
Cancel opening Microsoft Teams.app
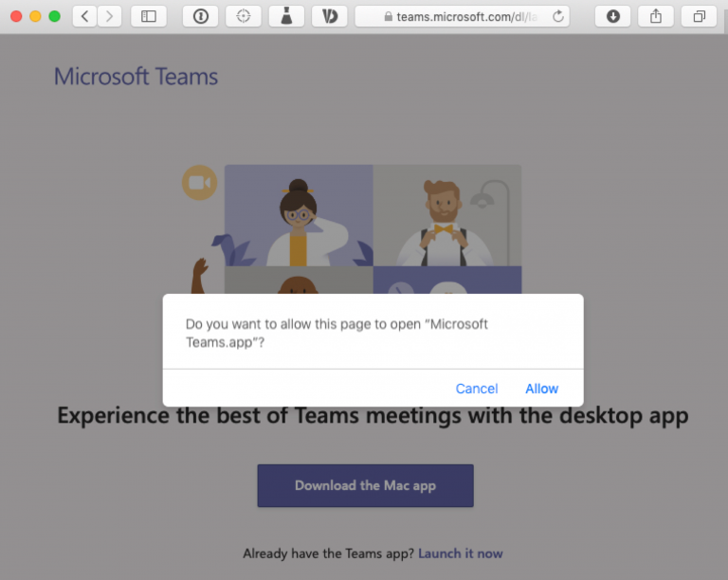(x=477, y=389)
